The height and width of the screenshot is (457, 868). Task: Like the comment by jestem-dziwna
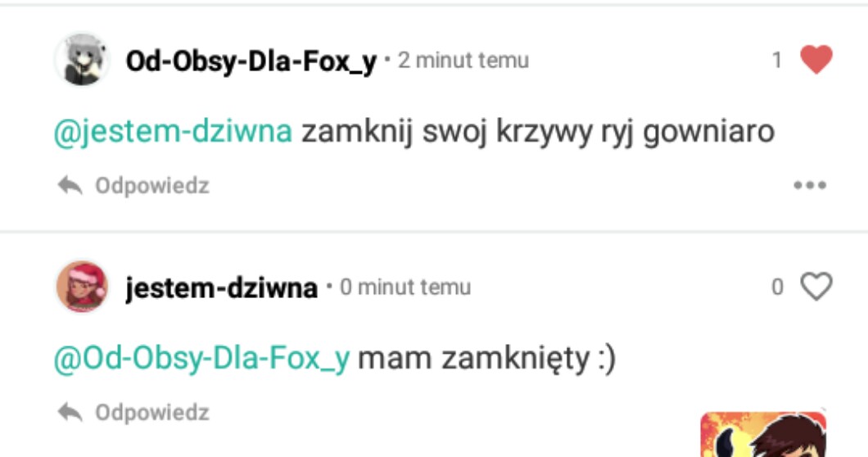tap(816, 287)
